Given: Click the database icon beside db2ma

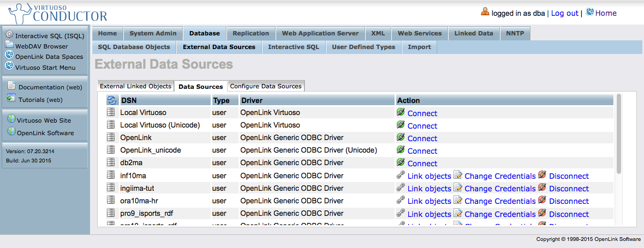Looking at the screenshot, I should [111, 162].
